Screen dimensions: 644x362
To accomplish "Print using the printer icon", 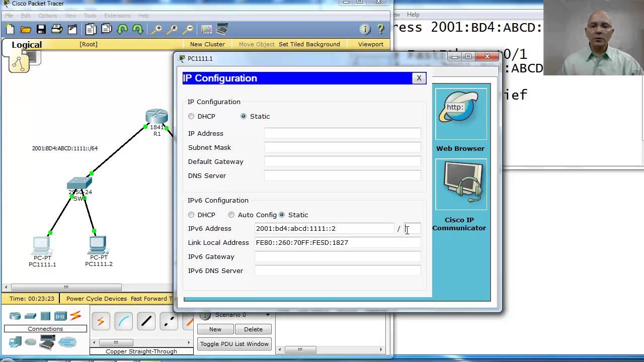I will click(x=57, y=30).
